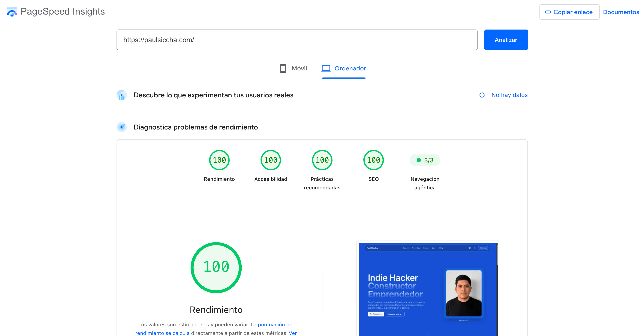Click the Prácticas recomendadas 100 gauge

322,160
